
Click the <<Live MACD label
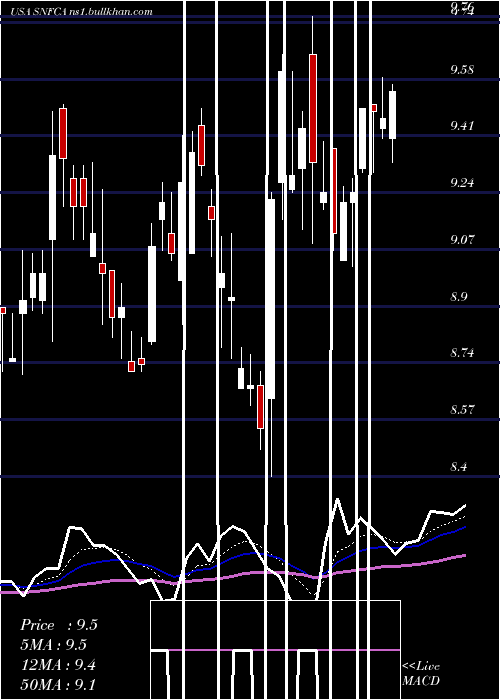[x=421, y=673]
